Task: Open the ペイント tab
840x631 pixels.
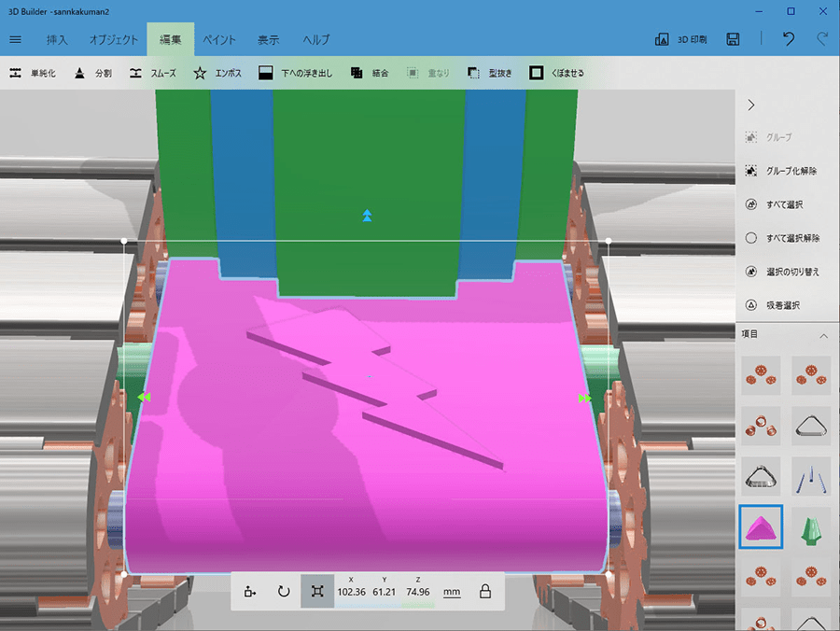Action: click(x=219, y=39)
